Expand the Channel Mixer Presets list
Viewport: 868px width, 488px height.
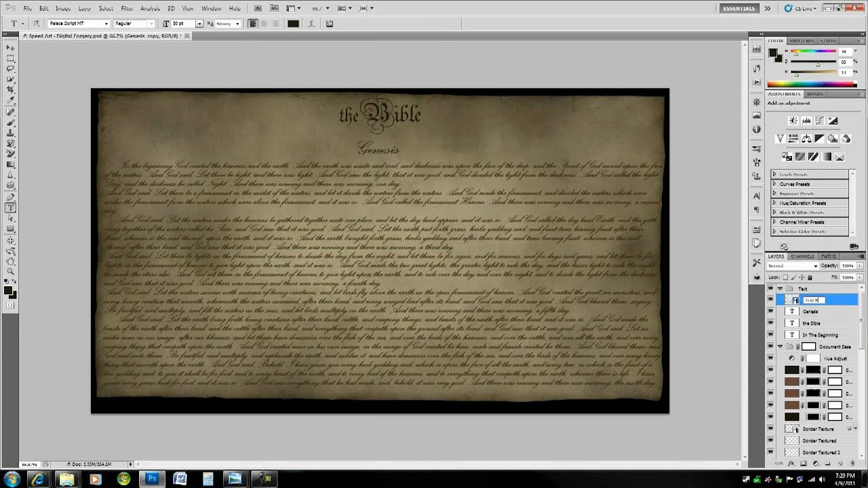tap(774, 222)
